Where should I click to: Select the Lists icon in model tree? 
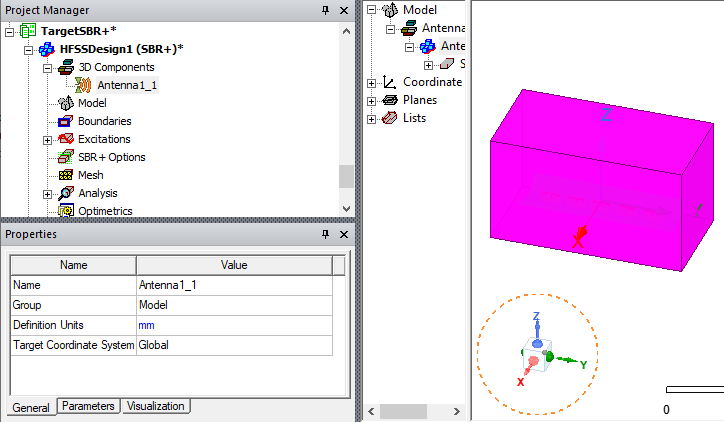point(388,118)
